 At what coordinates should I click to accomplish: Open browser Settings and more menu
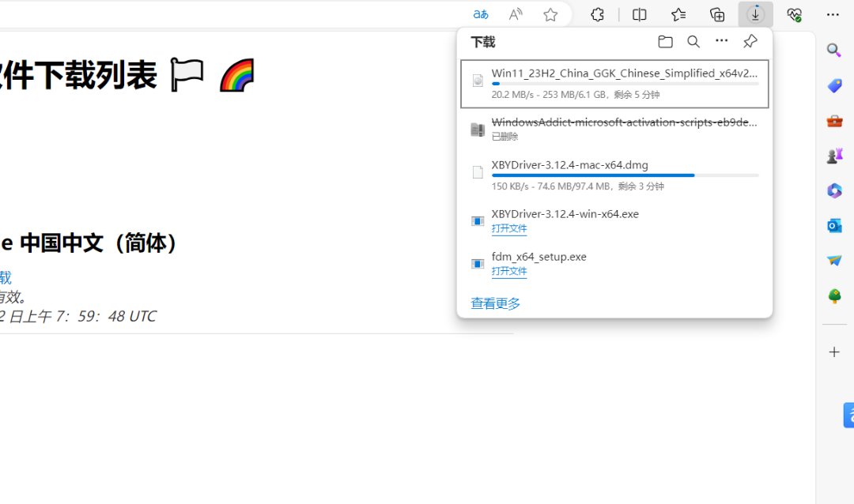tap(833, 14)
